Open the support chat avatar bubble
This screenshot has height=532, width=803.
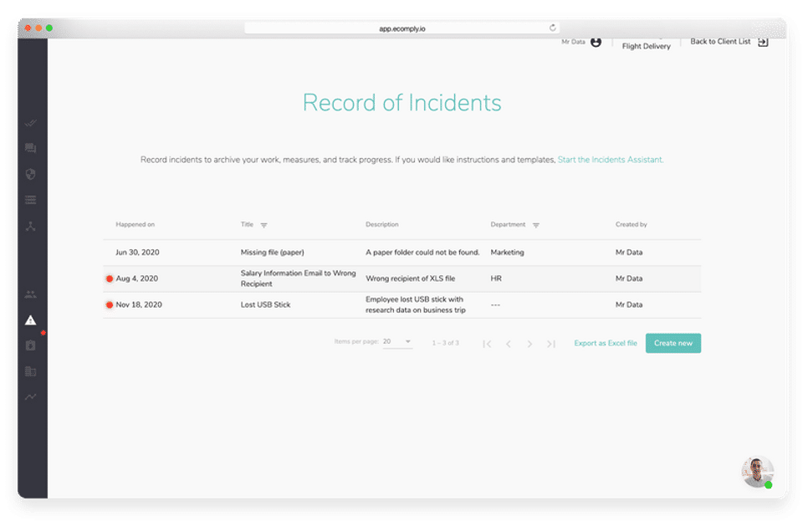pyautogui.click(x=758, y=471)
